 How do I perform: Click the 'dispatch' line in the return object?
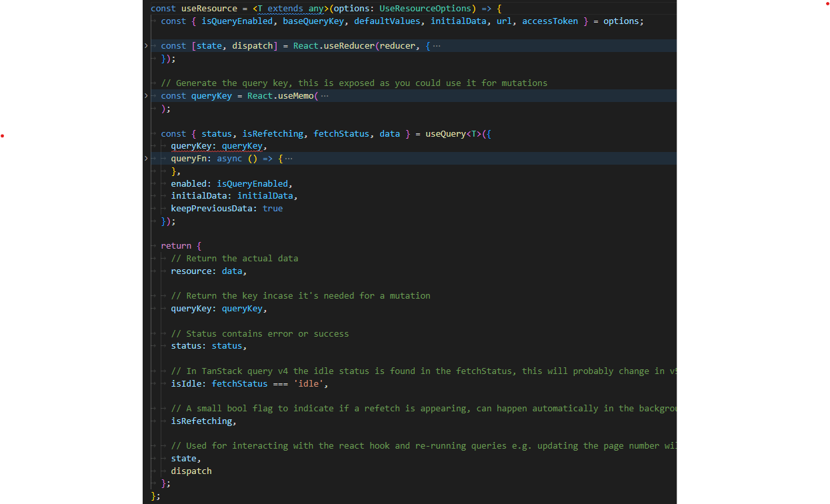tap(191, 471)
